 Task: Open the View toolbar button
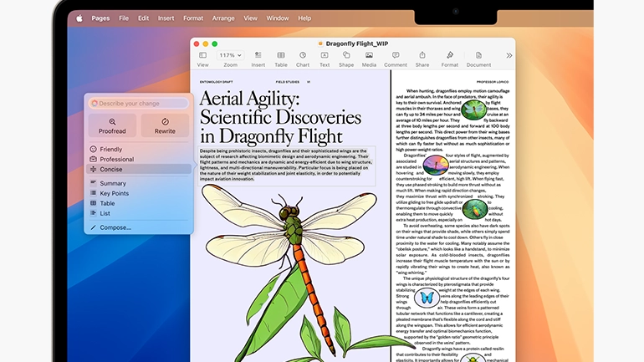(203, 59)
